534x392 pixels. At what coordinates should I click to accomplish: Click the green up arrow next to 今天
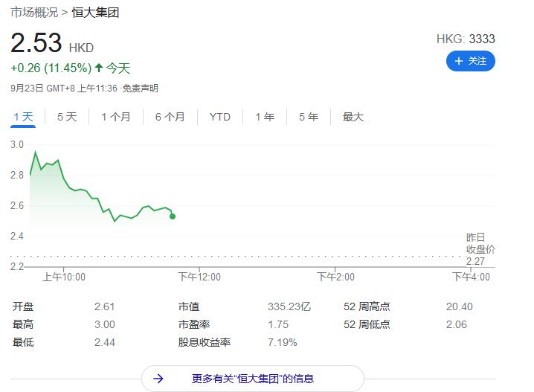pyautogui.click(x=99, y=68)
